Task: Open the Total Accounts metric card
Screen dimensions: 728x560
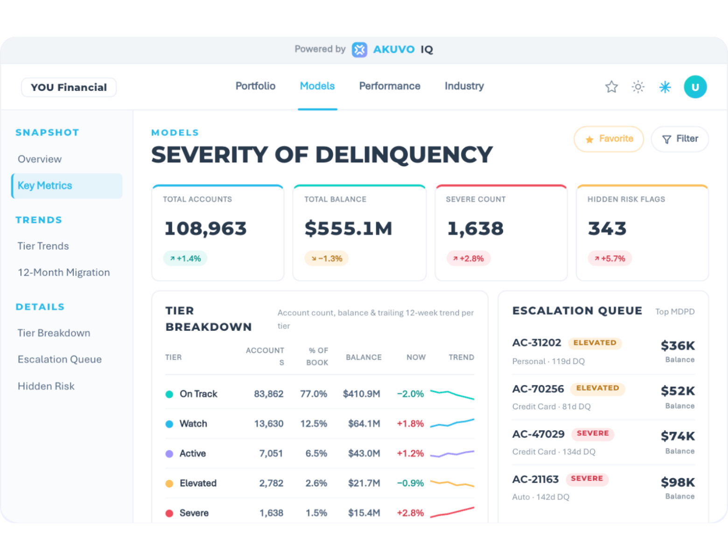Action: [218, 233]
